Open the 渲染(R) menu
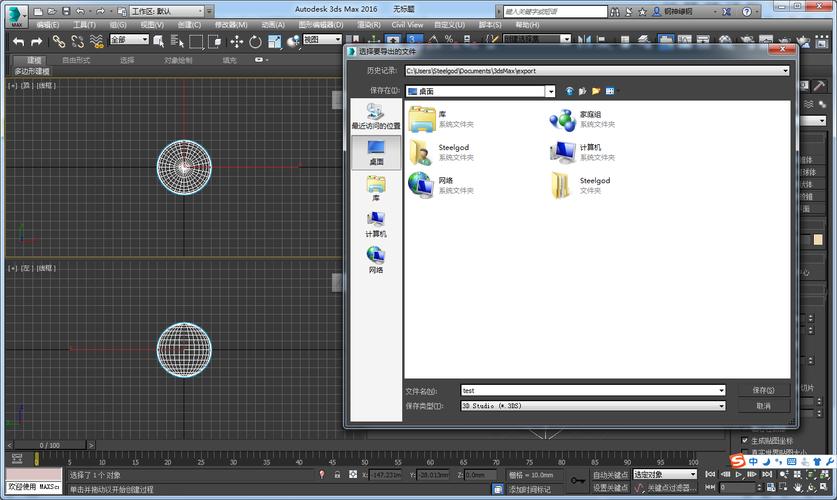The image size is (837, 500). coord(369,25)
